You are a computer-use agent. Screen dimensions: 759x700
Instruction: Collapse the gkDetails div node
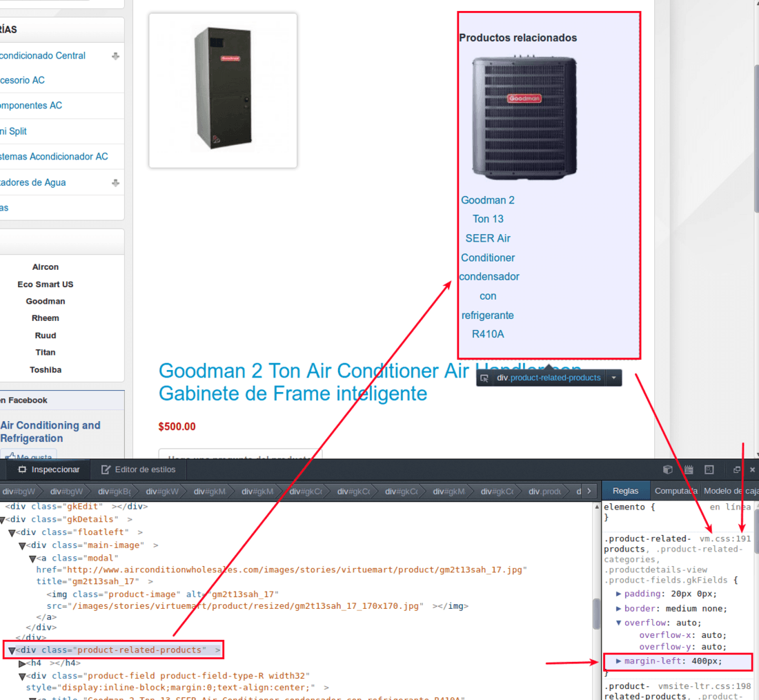tap(3, 520)
